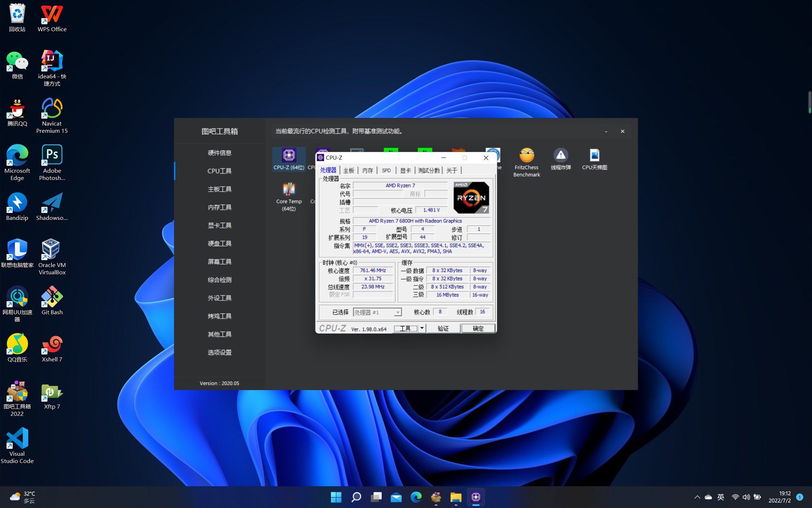Screen dimensions: 812x508
Task: Open the input method 英 indicator
Action: [721, 497]
